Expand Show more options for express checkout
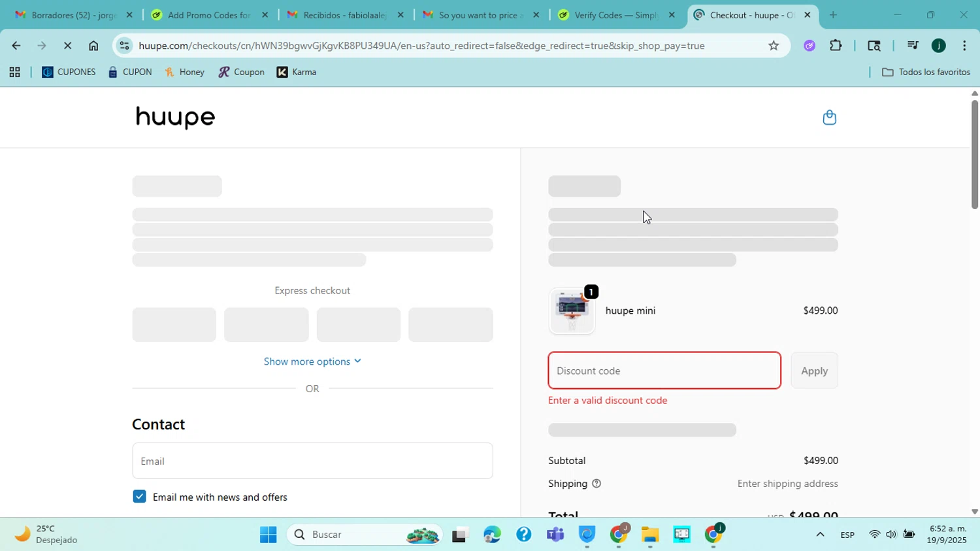Image resolution: width=980 pixels, height=551 pixels. [312, 361]
